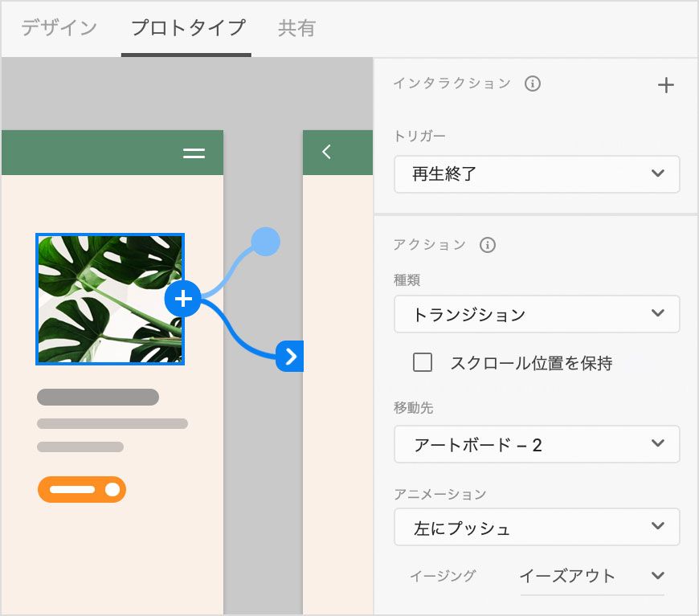Open the イージング dropdown showing イーズアウト
This screenshot has height=616, width=699.
point(592,575)
